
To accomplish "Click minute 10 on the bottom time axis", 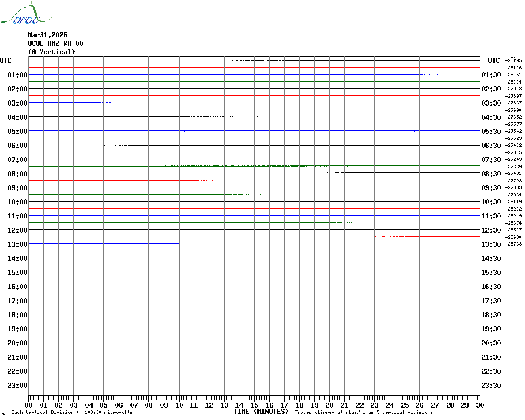I will tap(179, 405).
